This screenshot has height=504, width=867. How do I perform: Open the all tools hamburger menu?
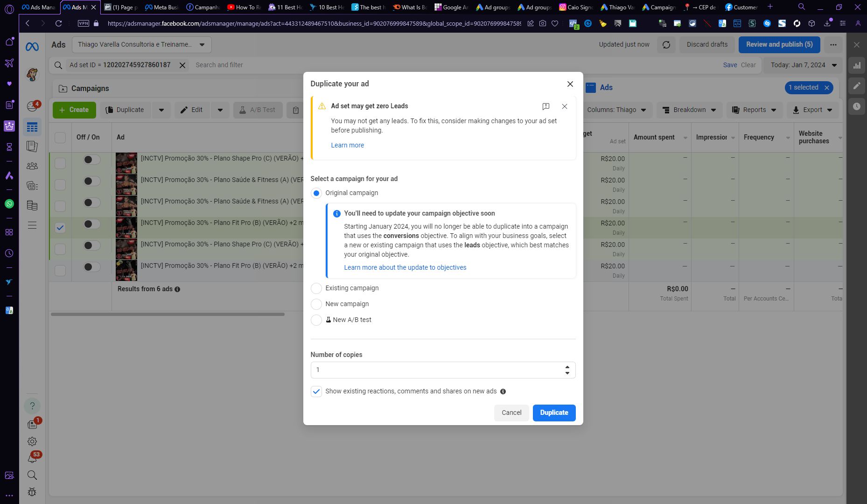[32, 226]
